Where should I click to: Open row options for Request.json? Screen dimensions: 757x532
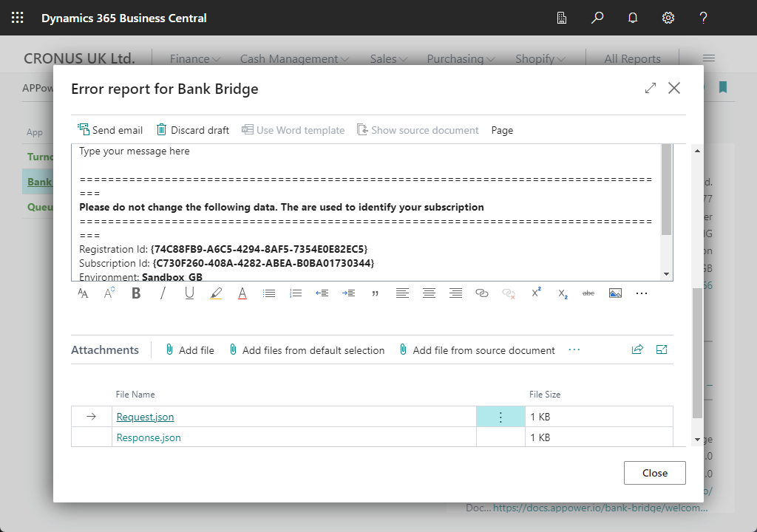point(500,417)
